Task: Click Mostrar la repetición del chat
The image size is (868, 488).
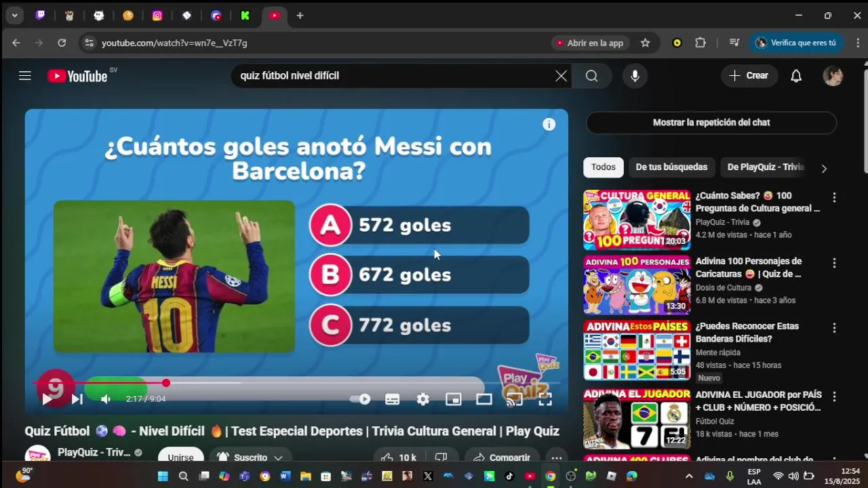Action: (x=711, y=123)
